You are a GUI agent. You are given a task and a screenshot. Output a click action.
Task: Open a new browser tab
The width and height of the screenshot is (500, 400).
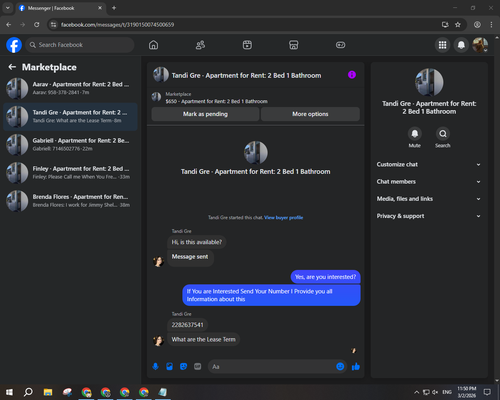(x=114, y=8)
